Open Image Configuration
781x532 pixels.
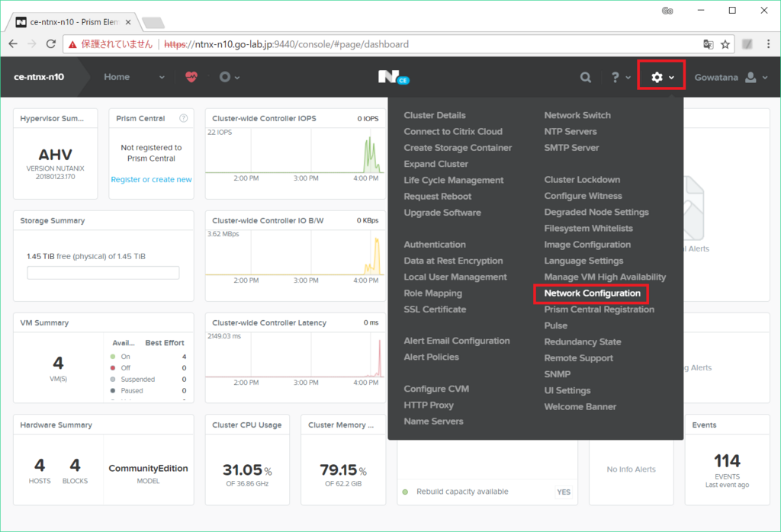click(587, 245)
